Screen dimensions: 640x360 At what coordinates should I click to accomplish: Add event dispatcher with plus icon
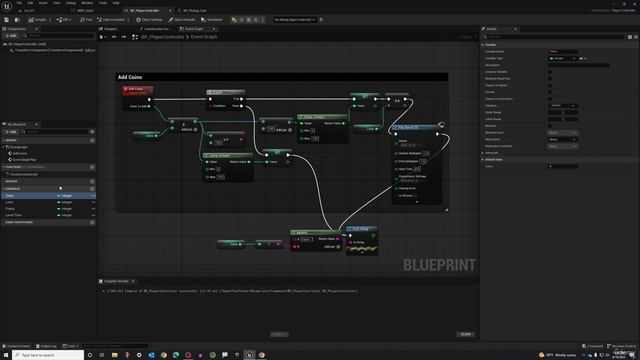coord(92,222)
